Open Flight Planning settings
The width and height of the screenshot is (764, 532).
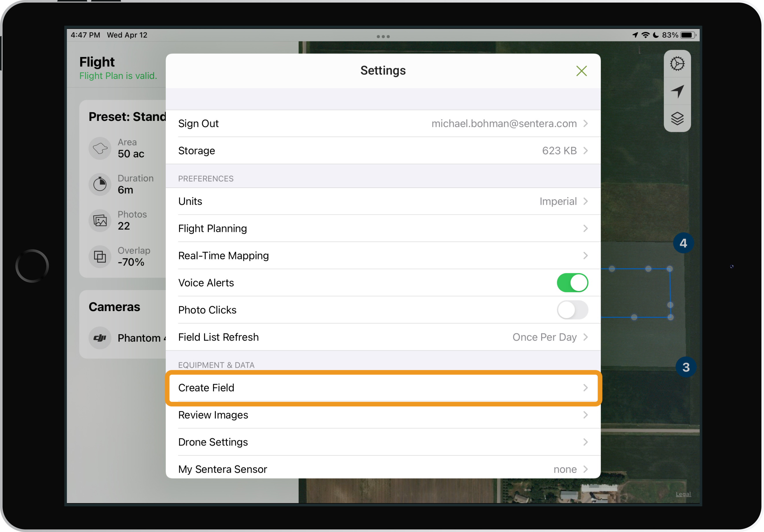pos(383,228)
